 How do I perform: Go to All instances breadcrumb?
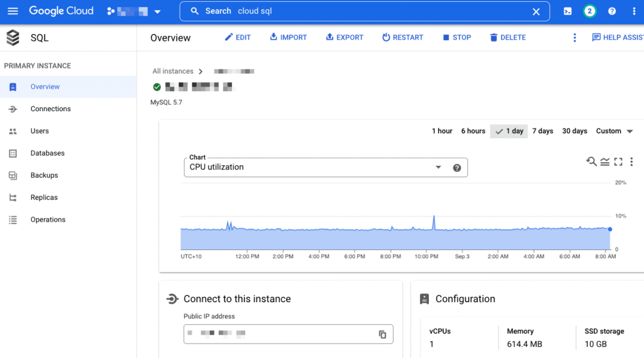(x=172, y=72)
